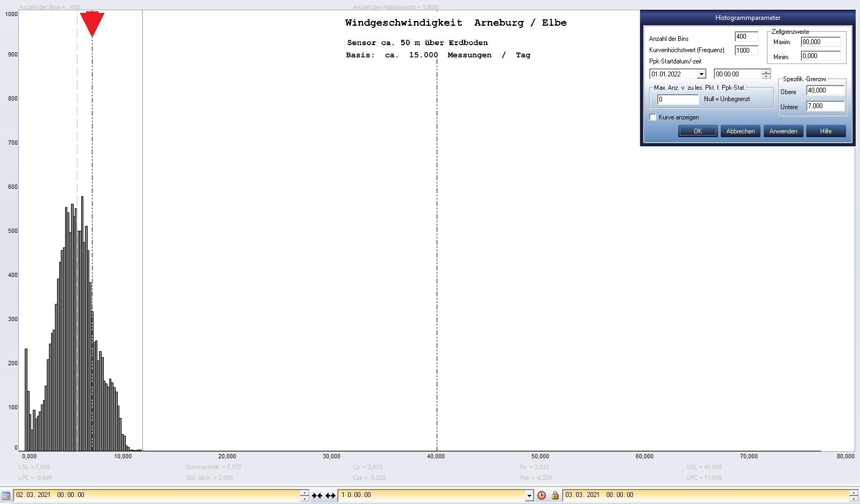The image size is (860, 504).
Task: Click the outward arrows time-range icon
Action: (x=330, y=495)
